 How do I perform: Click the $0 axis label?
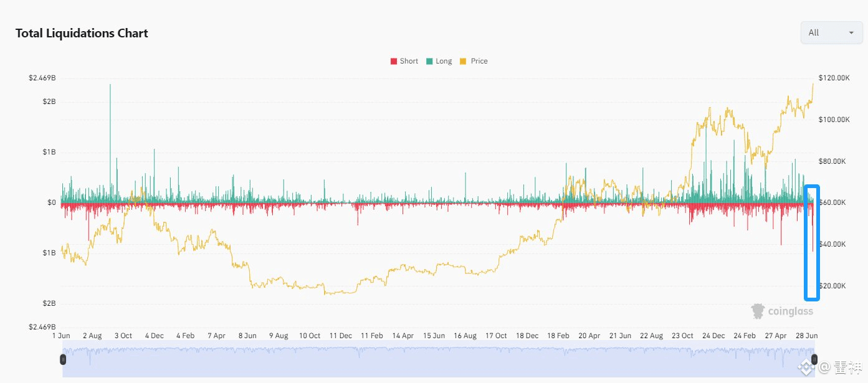click(51, 203)
